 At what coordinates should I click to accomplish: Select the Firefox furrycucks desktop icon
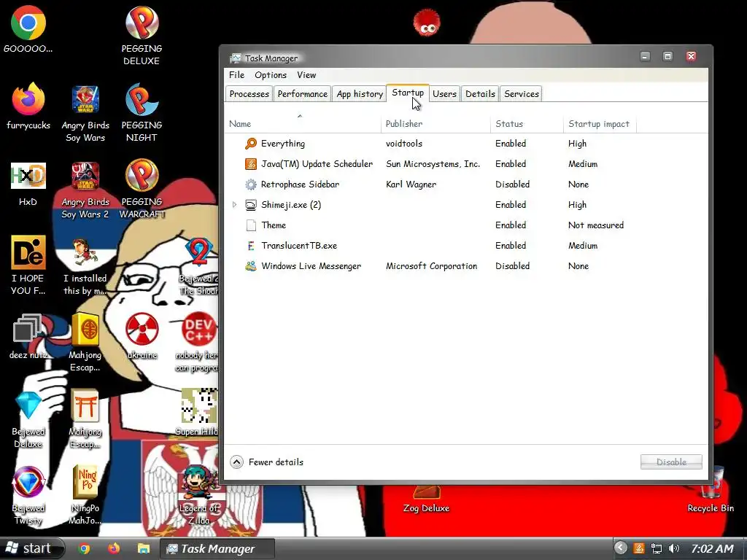coord(28,99)
